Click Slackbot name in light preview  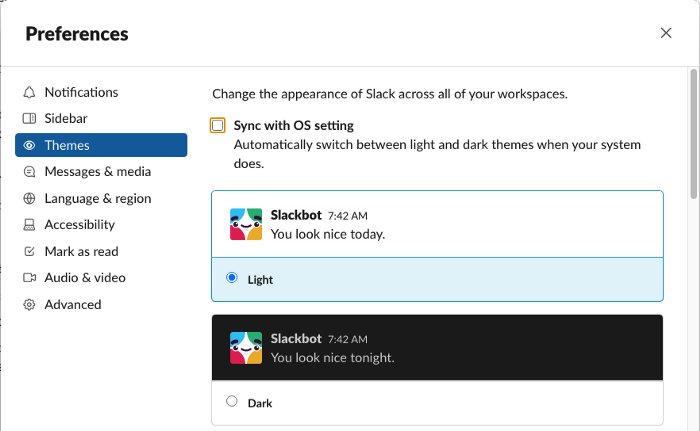pyautogui.click(x=296, y=215)
